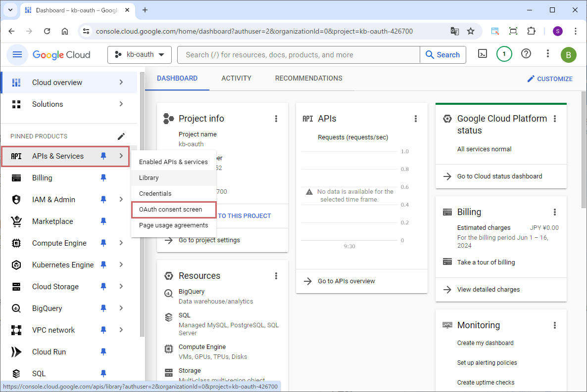Click the pencil icon beside Pinned Products
587x392 pixels.
click(121, 136)
